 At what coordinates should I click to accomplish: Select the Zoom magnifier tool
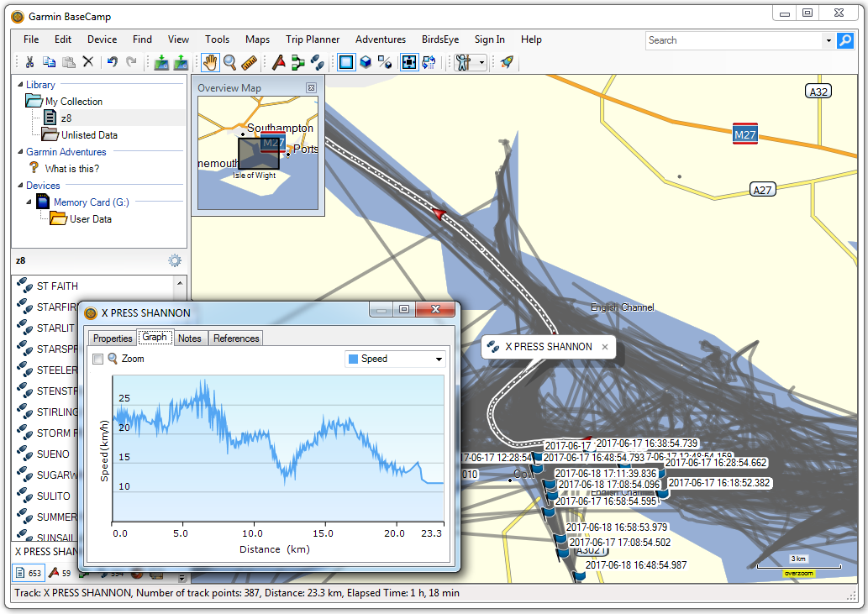pyautogui.click(x=229, y=62)
